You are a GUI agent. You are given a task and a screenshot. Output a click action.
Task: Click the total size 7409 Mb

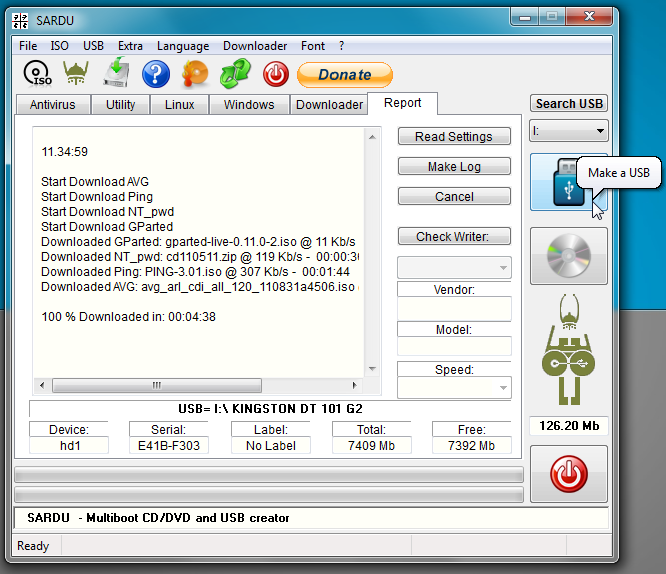(371, 446)
